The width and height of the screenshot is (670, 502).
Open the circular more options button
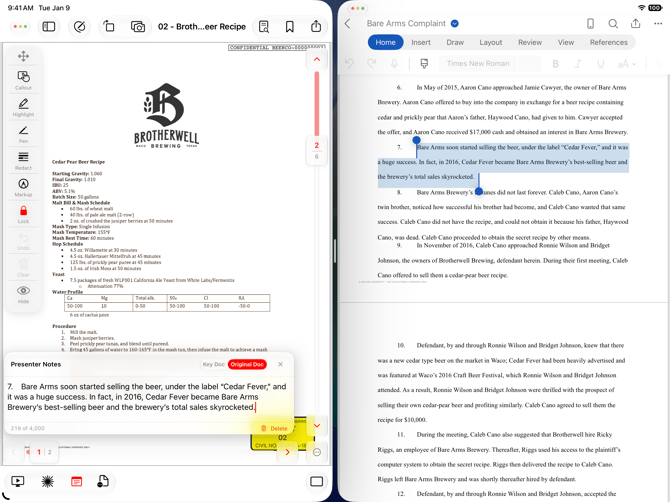tap(317, 452)
